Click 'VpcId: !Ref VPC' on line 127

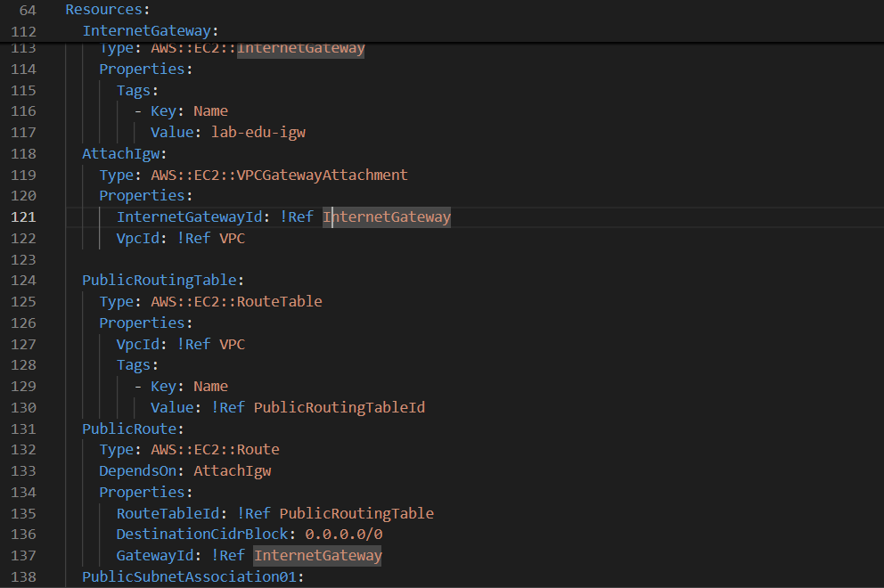point(181,345)
